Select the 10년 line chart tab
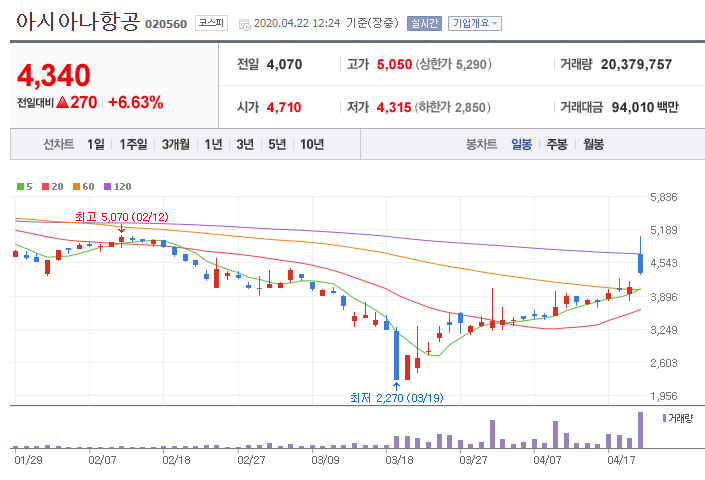The image size is (705, 480). pos(312,144)
